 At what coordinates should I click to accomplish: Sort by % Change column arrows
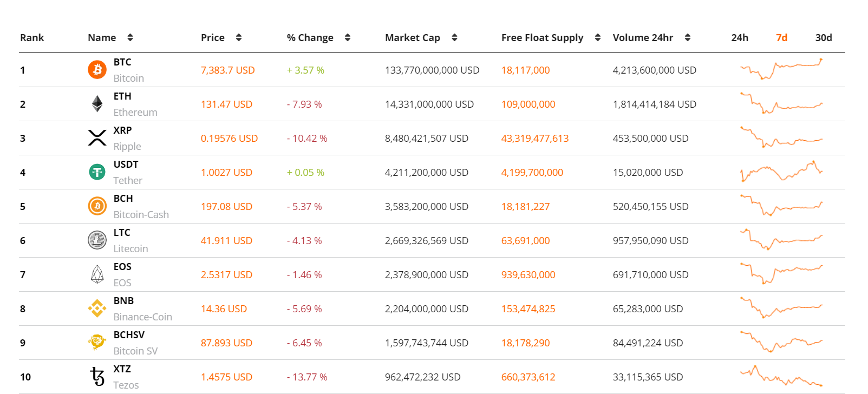pos(348,37)
